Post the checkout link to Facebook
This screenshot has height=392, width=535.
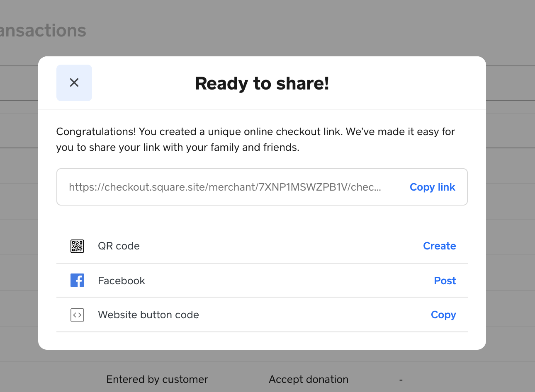click(x=445, y=281)
